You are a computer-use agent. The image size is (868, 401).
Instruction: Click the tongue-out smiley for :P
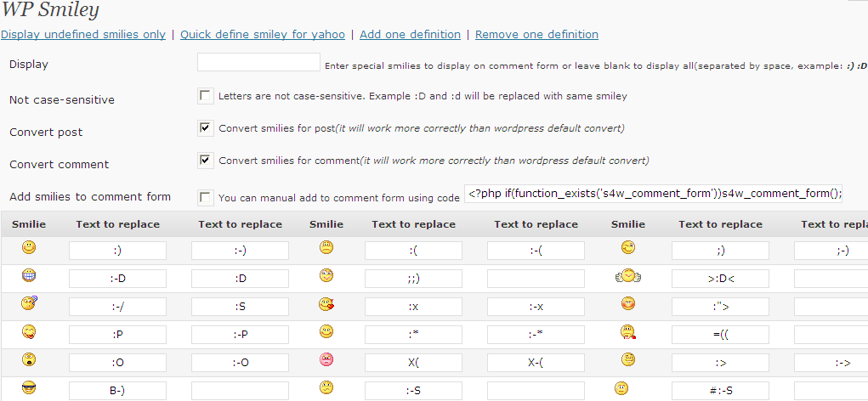tap(29, 332)
